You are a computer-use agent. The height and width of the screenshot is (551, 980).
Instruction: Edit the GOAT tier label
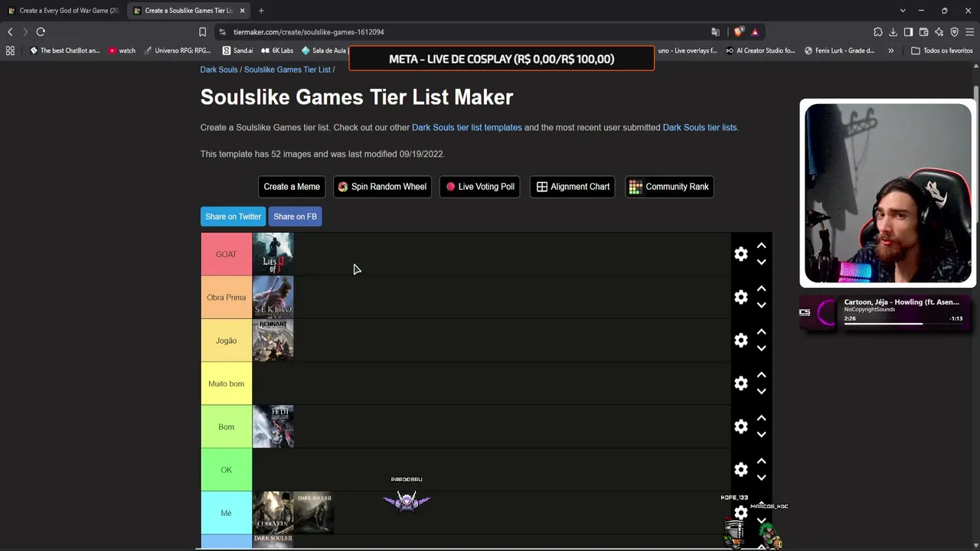pos(226,254)
